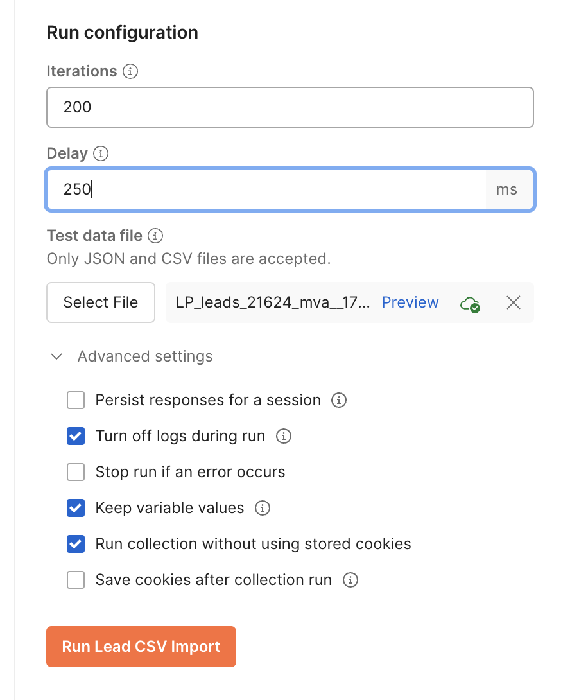
Task: Enable Stop run if an error occurs
Action: point(76,473)
